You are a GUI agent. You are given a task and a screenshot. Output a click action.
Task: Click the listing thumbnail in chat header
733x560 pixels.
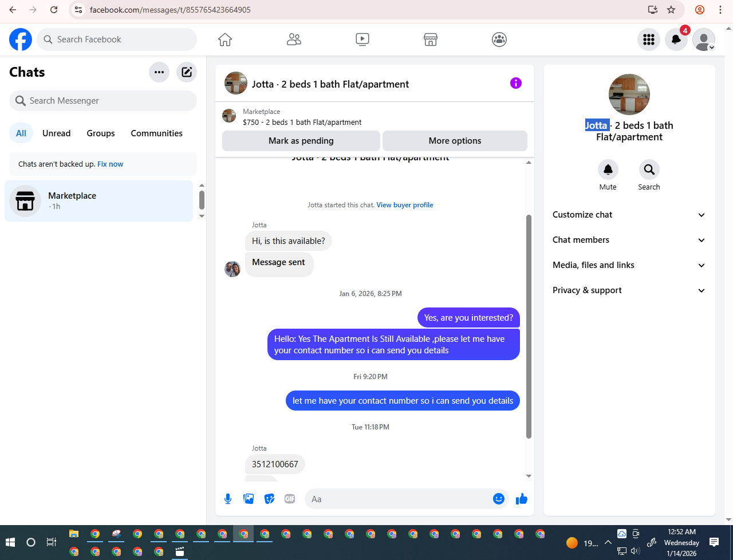(236, 83)
